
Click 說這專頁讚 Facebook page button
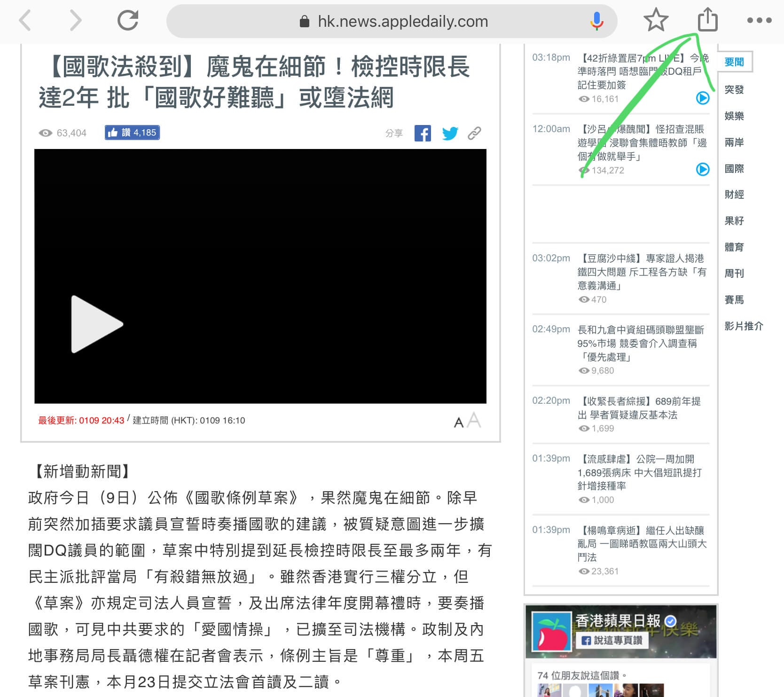tap(612, 640)
